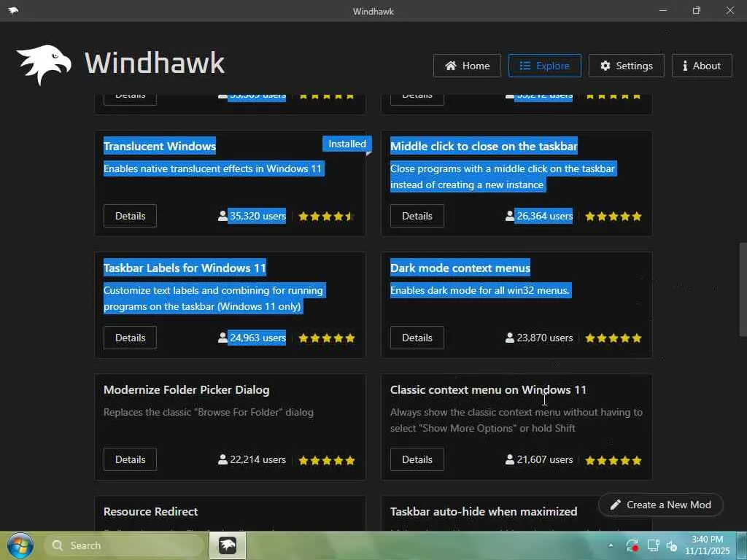Click the Translucent Windows mod title
747x560 pixels.
(x=160, y=146)
